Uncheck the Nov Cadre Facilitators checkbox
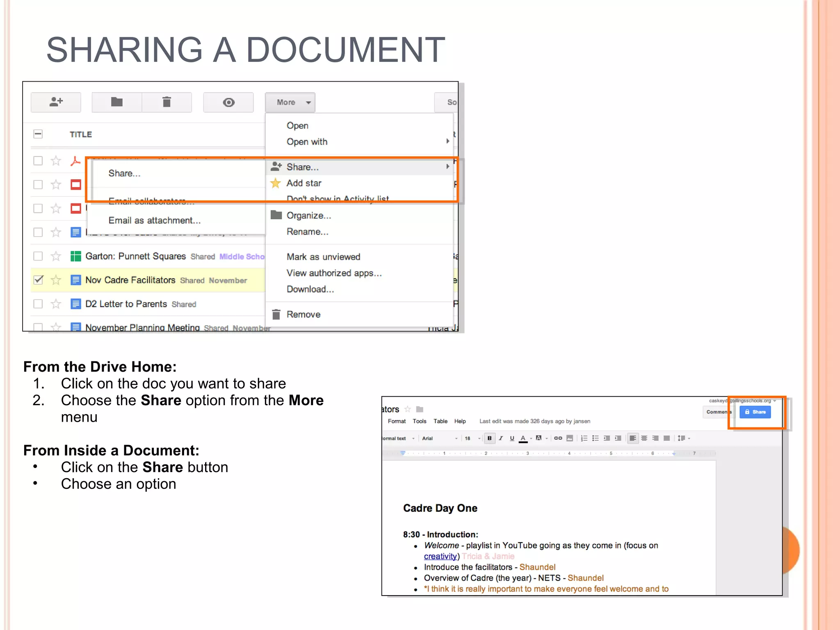Viewport: 840px width, 630px height. (38, 280)
